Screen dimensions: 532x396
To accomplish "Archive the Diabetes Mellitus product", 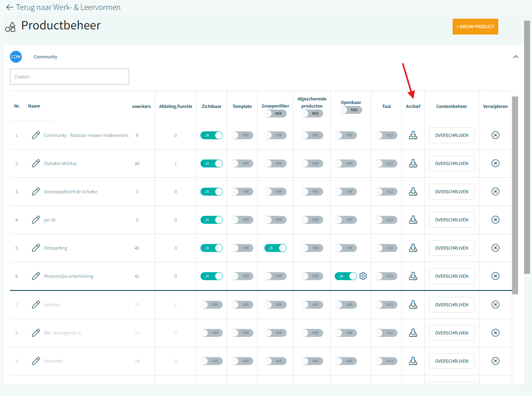I will point(413,163).
